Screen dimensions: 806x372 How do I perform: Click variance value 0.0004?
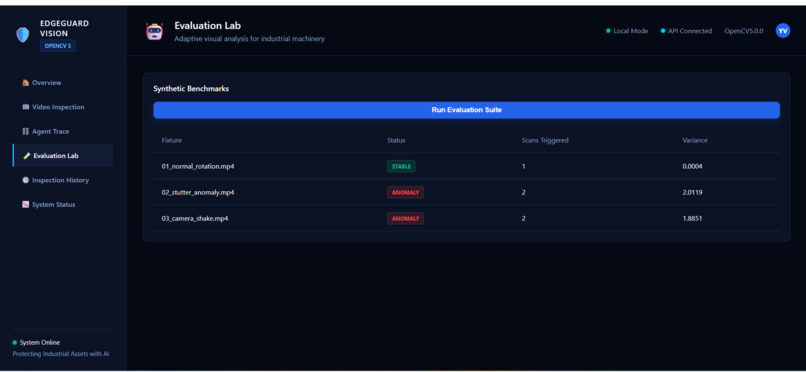tap(692, 166)
